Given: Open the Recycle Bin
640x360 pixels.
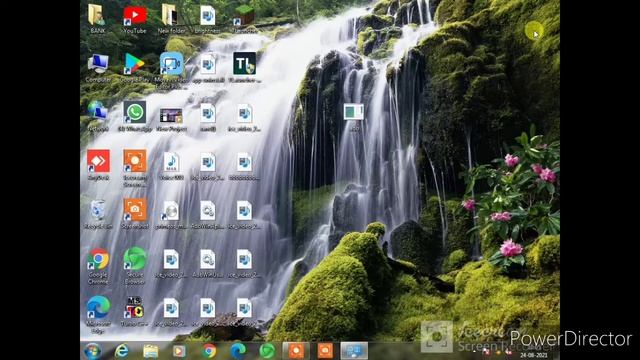Looking at the screenshot, I should coord(98,214).
